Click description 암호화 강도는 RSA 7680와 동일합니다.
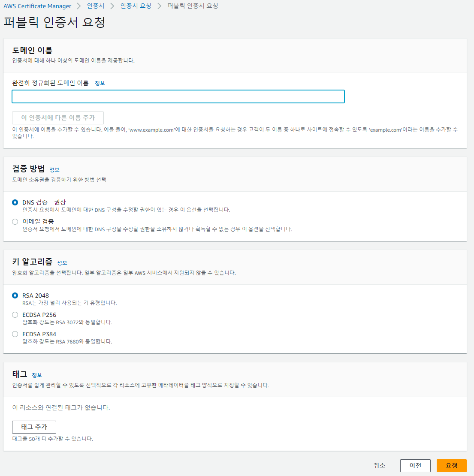The width and height of the screenshot is (474, 476). [x=67, y=341]
